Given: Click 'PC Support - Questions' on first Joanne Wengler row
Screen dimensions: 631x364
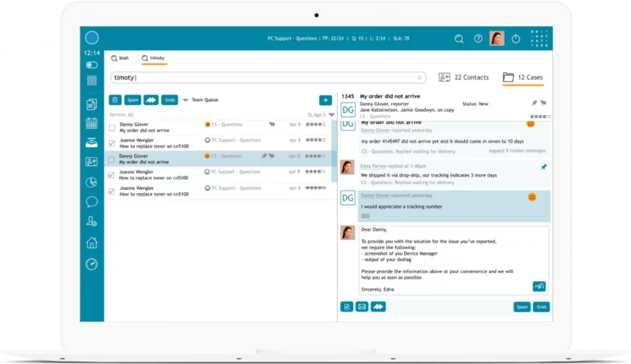Looking at the screenshot, I should pyautogui.click(x=236, y=141).
